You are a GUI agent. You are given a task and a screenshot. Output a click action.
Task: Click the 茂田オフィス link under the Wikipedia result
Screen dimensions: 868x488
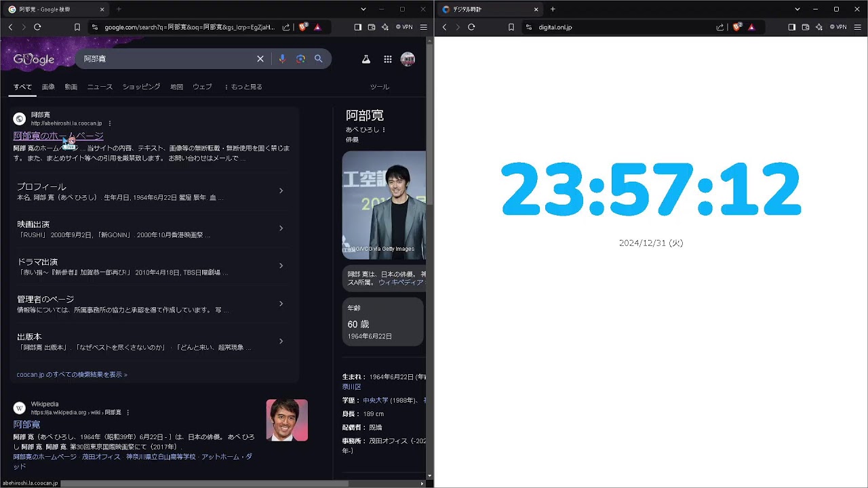(x=100, y=457)
